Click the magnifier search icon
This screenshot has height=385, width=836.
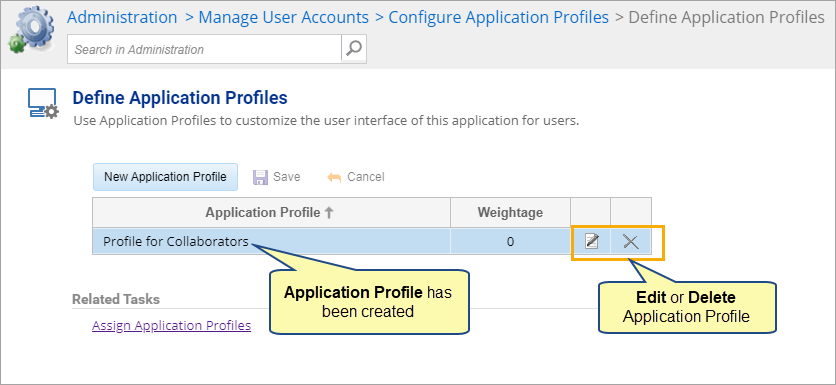coord(353,49)
